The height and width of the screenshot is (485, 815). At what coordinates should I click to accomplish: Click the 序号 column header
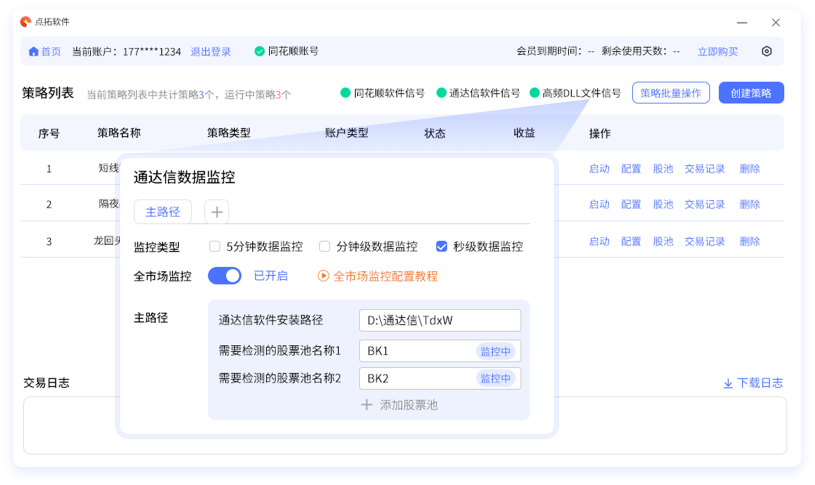coord(49,134)
